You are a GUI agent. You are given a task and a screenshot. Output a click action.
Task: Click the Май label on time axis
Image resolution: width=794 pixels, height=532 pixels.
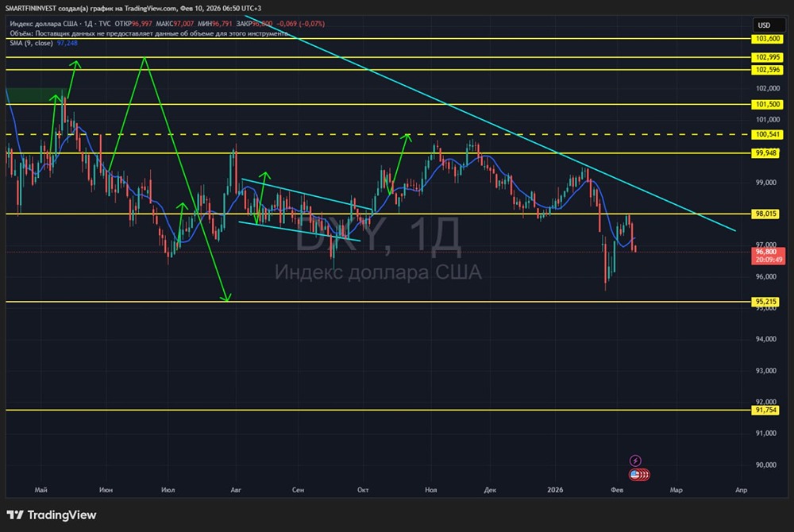point(41,490)
